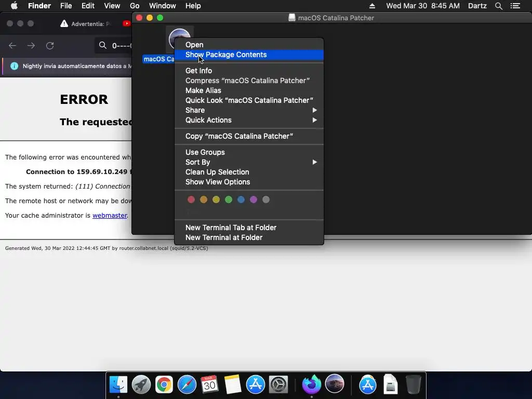The height and width of the screenshot is (399, 532).
Task: Go back in Nightly browser
Action: click(12, 46)
